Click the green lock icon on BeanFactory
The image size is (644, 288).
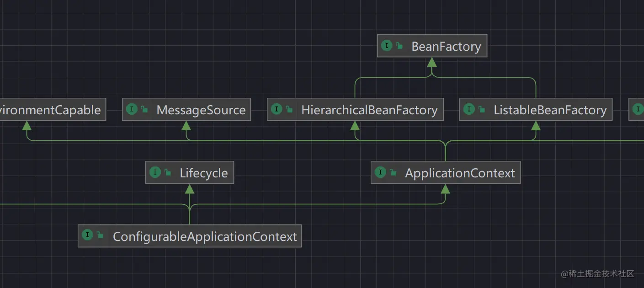pos(399,46)
